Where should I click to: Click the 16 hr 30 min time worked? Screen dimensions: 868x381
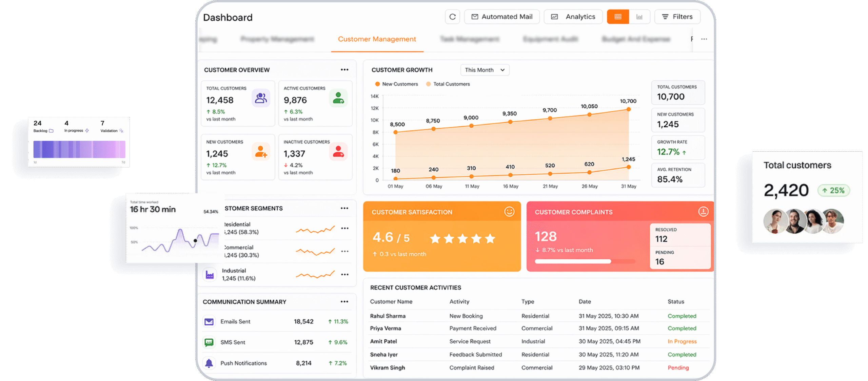[153, 209]
